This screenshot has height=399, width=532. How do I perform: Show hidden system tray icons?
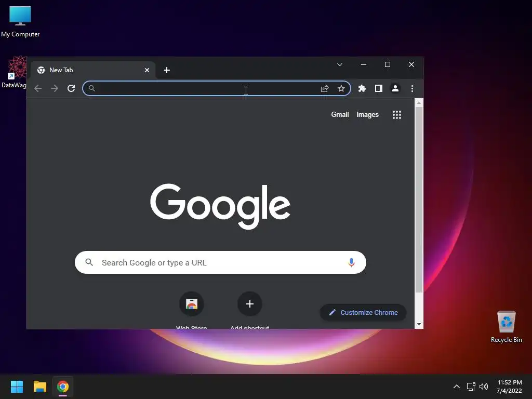[x=457, y=387]
